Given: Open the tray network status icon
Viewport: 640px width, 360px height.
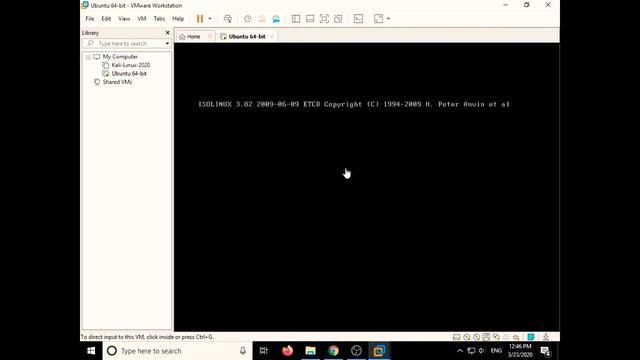Looking at the screenshot, I should 471,351.
